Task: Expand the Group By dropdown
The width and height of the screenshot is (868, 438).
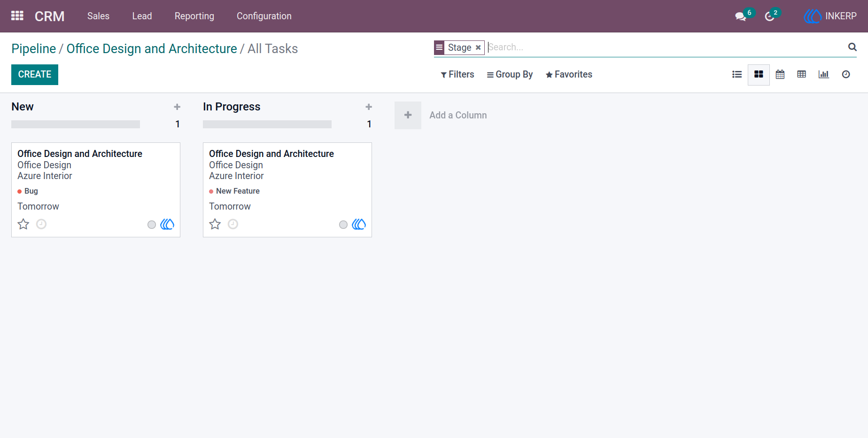Action: point(510,74)
